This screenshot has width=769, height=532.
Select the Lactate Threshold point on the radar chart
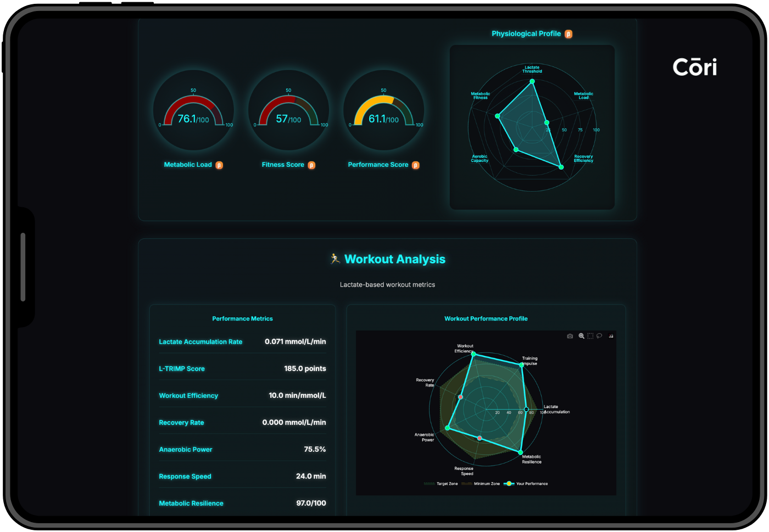pos(531,81)
